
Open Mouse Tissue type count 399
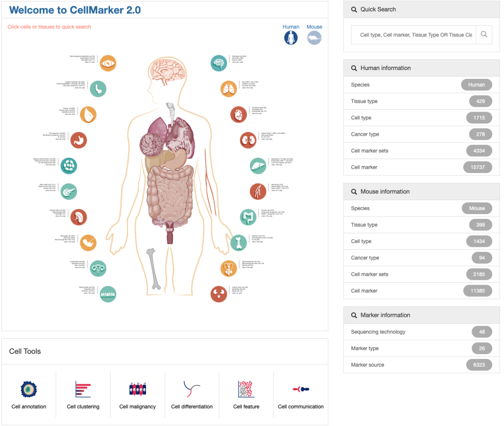(x=481, y=225)
